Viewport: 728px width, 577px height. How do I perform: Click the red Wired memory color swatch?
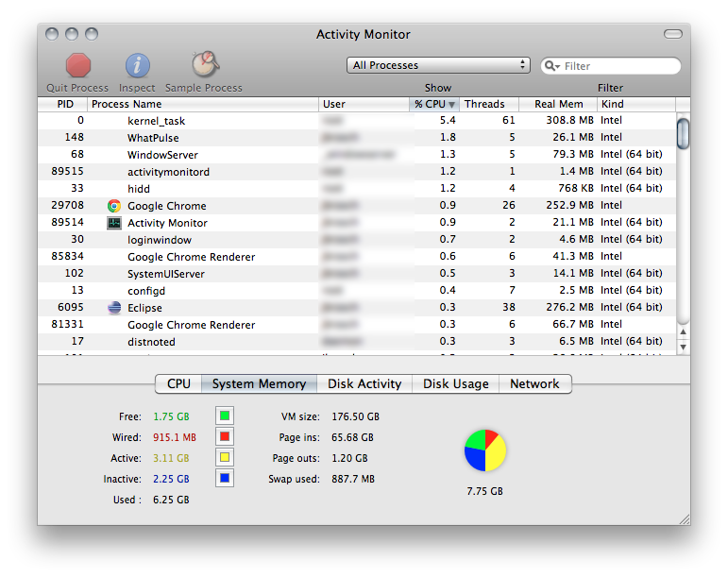[225, 436]
